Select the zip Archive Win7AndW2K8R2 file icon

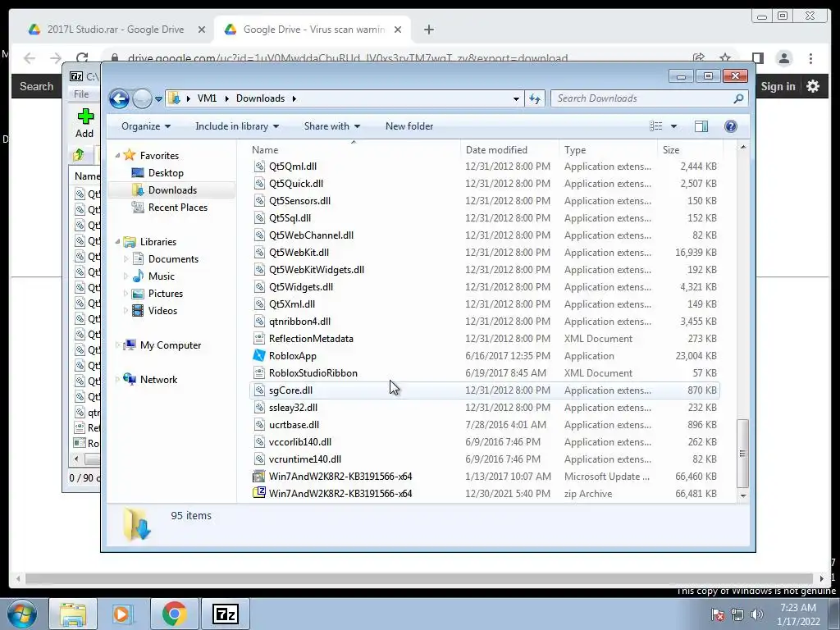(259, 493)
